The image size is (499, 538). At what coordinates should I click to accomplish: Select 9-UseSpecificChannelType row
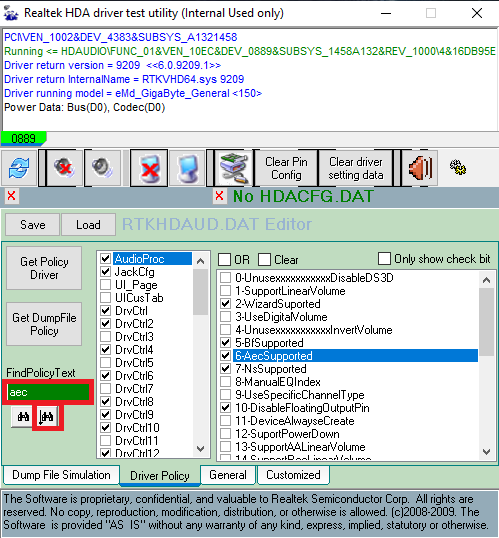coord(300,395)
